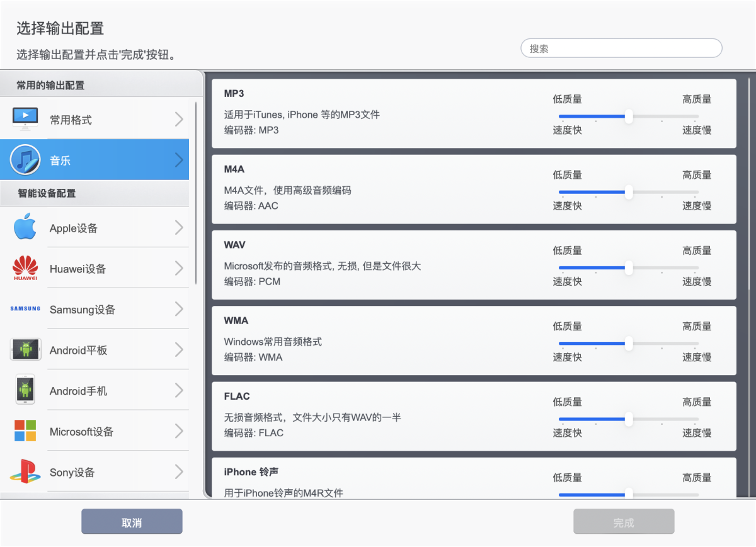The height and width of the screenshot is (547, 756).
Task: Click the music note icon for 音乐
Action: coord(25,160)
